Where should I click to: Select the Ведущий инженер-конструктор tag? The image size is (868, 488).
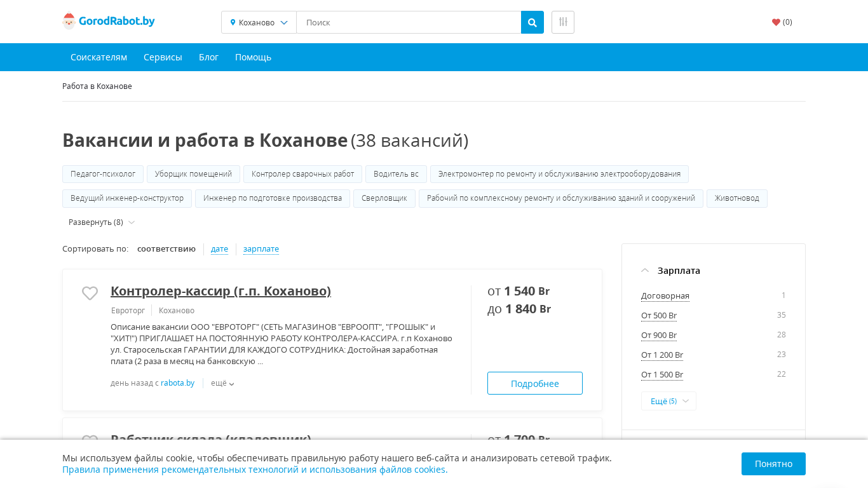[127, 198]
